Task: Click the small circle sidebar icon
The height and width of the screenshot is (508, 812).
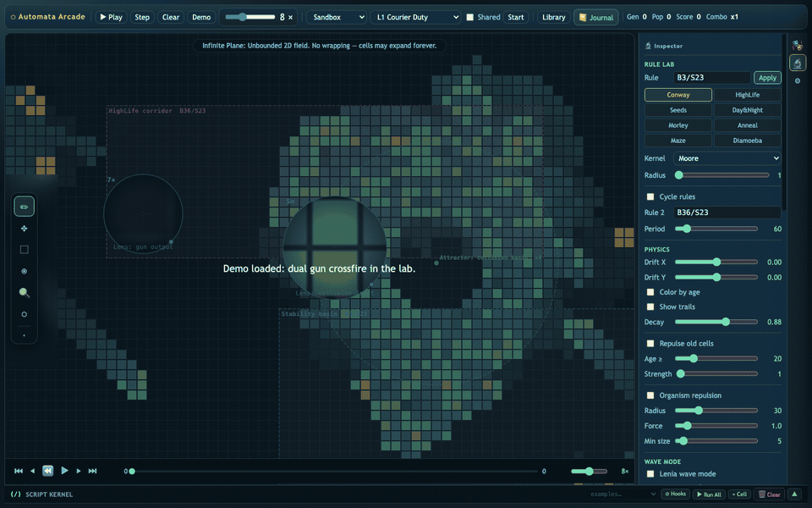Action: (797, 81)
